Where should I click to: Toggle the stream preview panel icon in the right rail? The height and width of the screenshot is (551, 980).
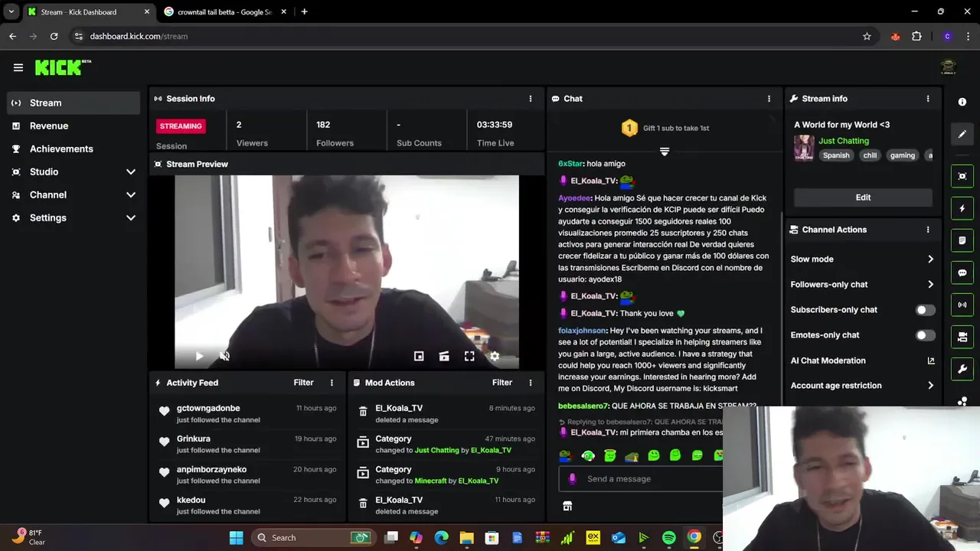962,176
